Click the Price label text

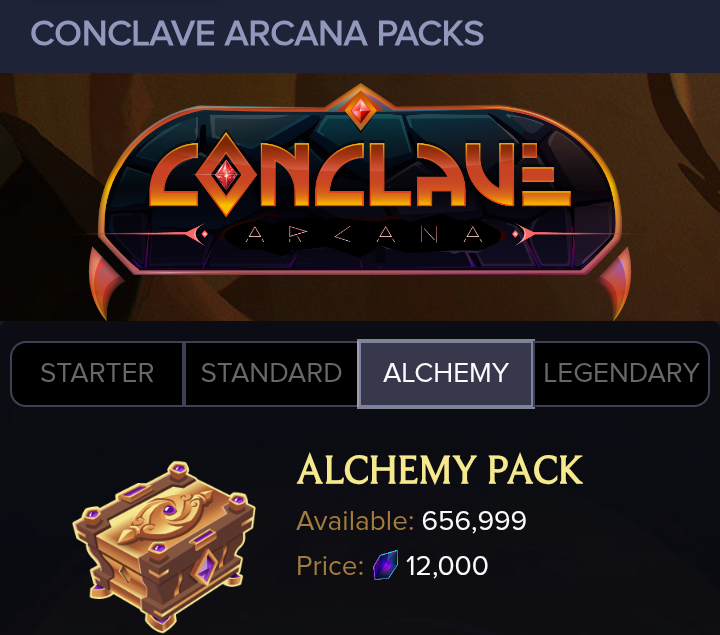tap(330, 566)
